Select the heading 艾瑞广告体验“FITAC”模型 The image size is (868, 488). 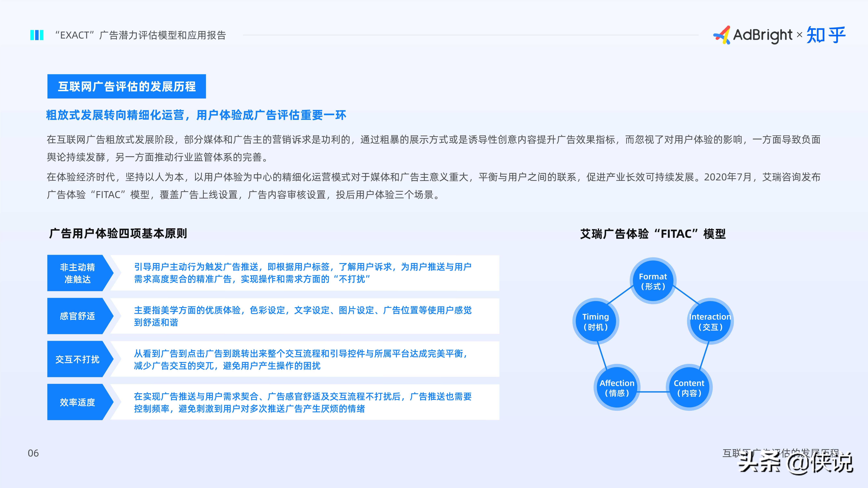(x=653, y=234)
